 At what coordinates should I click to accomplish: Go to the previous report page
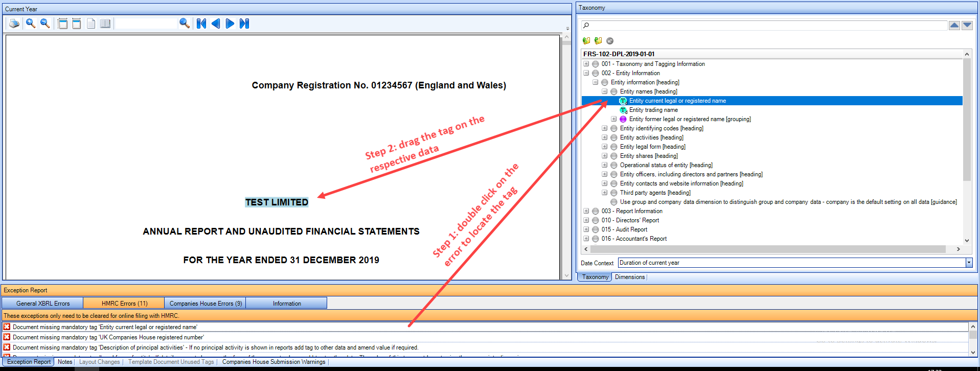[x=216, y=24]
